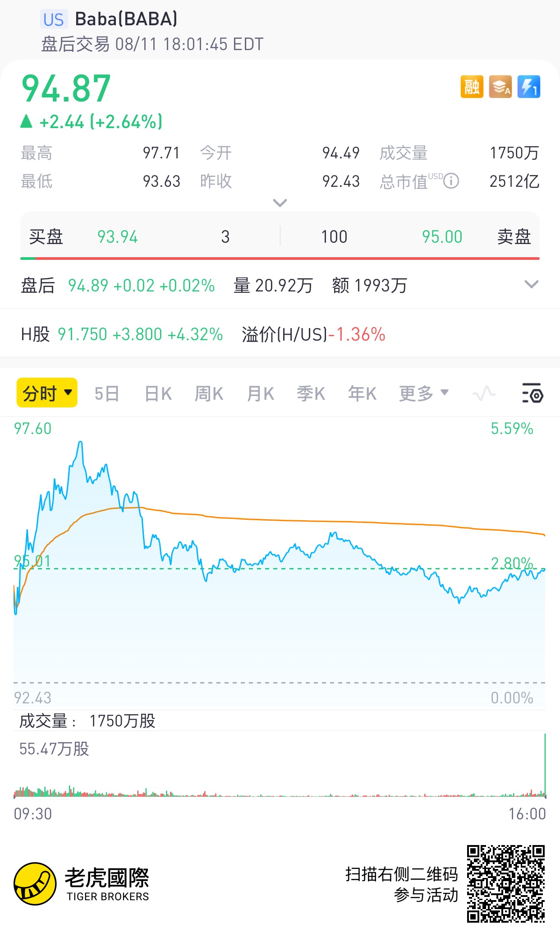Open the 分时 dropdown

[47, 393]
